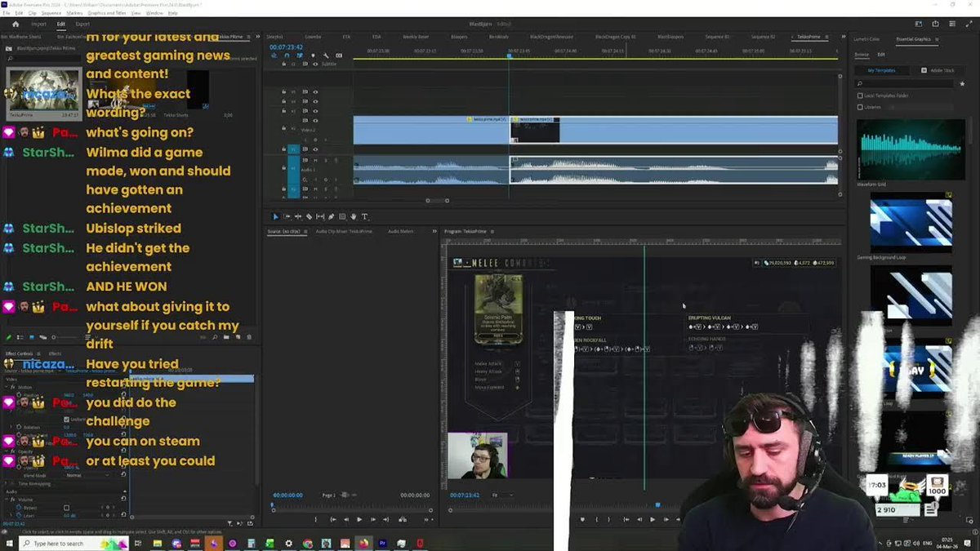Open Windows Start menu
Viewport: 980px width, 551px height.
11,543
